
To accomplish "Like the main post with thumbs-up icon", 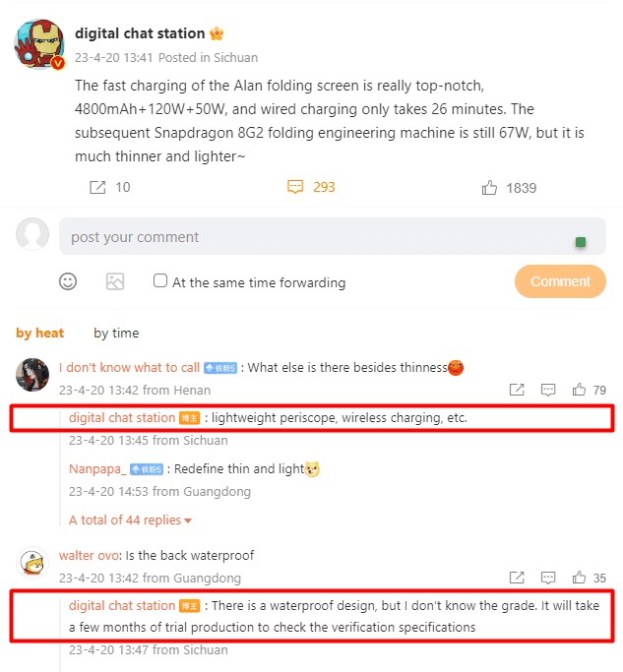I will 489,187.
